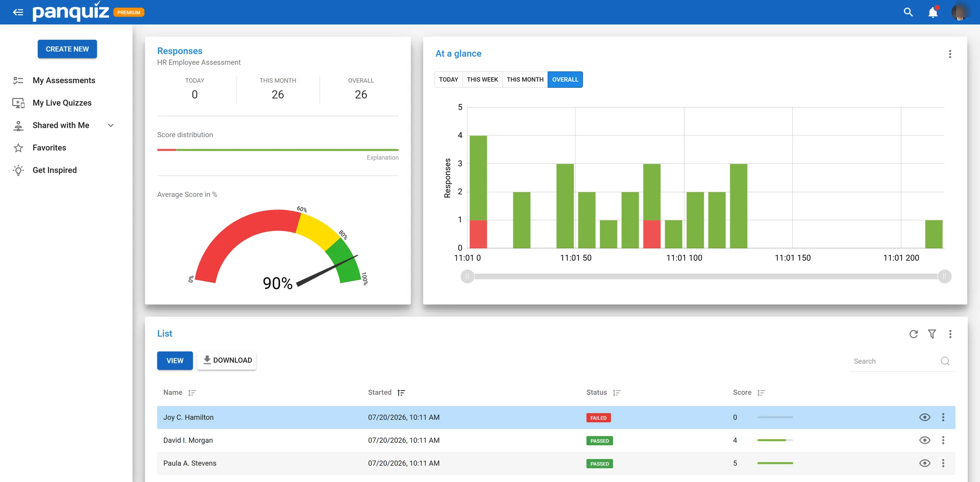Select the TODAY tab in At a glance
The width and height of the screenshot is (980, 482).
click(x=448, y=80)
